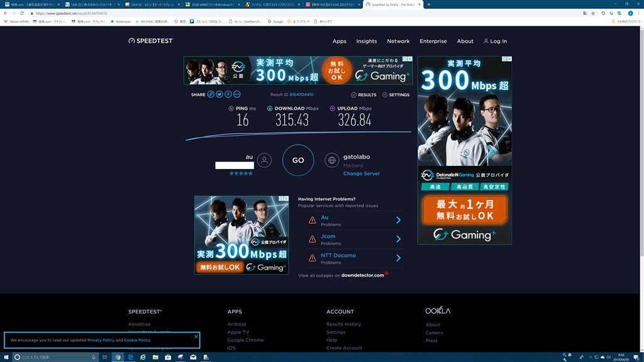Click the Jcom warning triangle icon
644x362 pixels.
[x=312, y=239]
